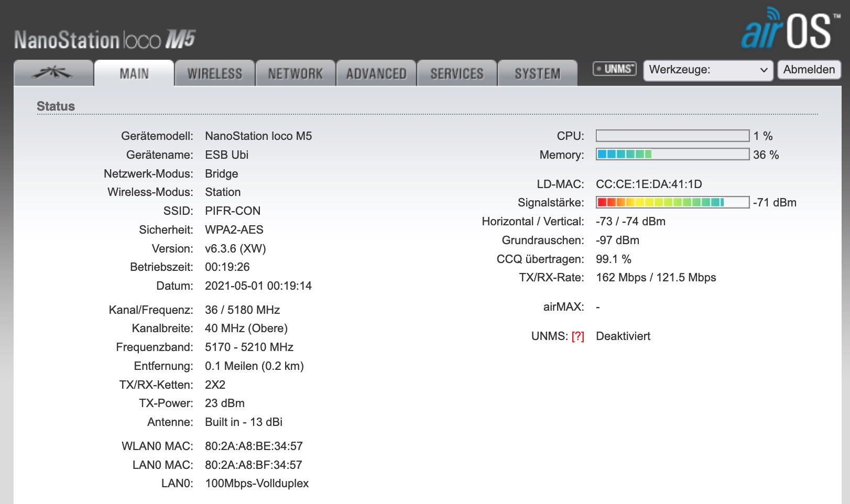Click the SSID value PIFR-CON

point(233,211)
